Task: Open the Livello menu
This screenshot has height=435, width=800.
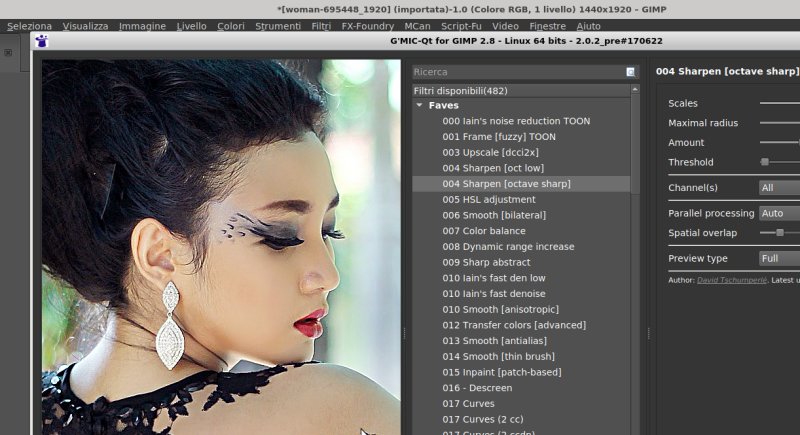Action: (191, 26)
